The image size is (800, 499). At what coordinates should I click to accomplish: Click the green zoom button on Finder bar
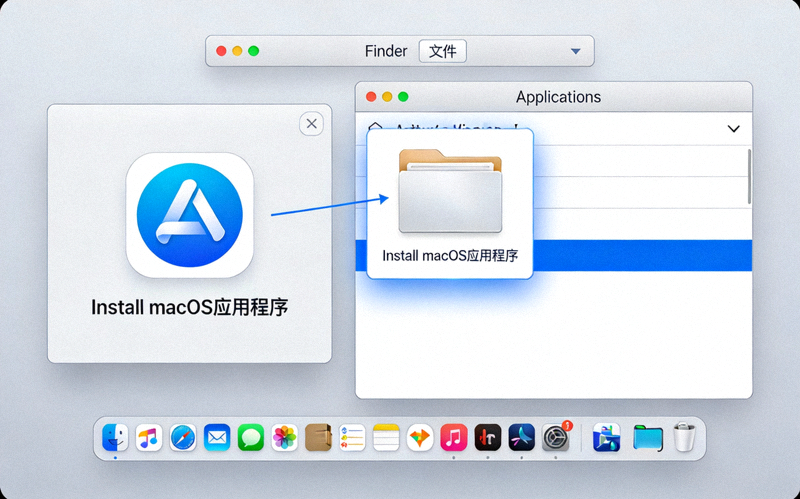click(x=254, y=51)
